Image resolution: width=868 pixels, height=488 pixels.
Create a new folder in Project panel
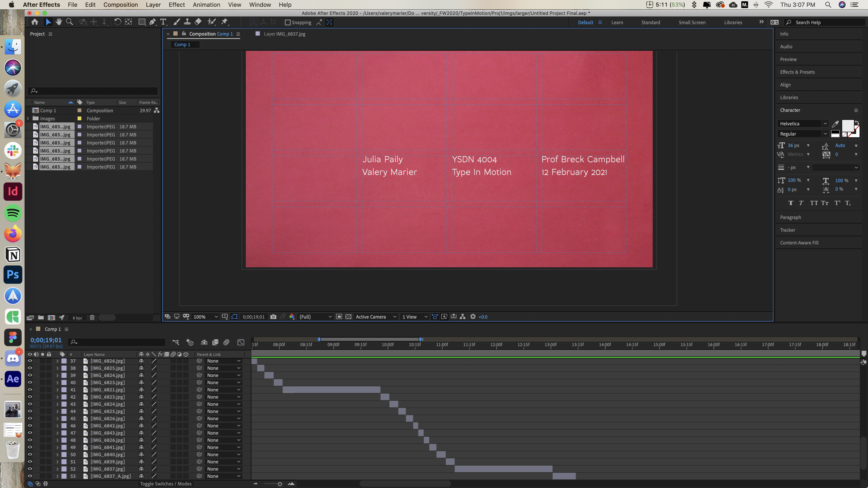click(x=41, y=317)
